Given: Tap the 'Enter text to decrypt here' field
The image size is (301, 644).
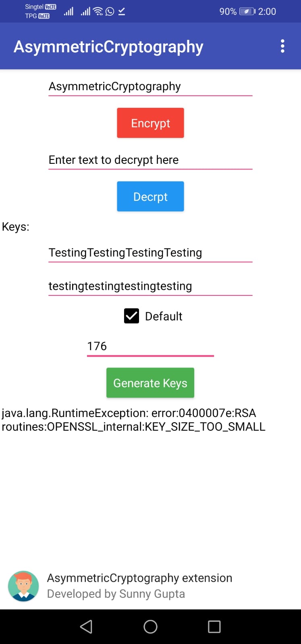Looking at the screenshot, I should (150, 160).
